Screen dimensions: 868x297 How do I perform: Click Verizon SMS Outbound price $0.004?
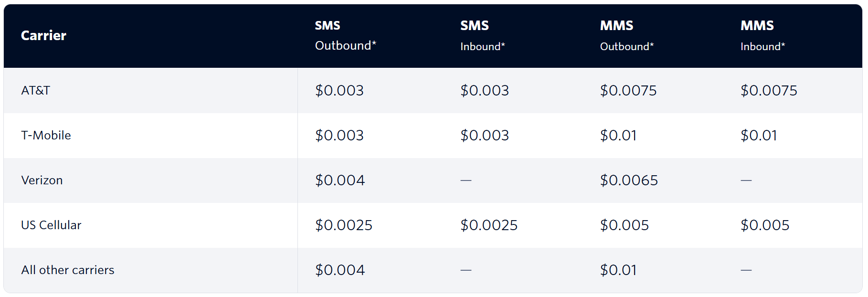coord(340,180)
